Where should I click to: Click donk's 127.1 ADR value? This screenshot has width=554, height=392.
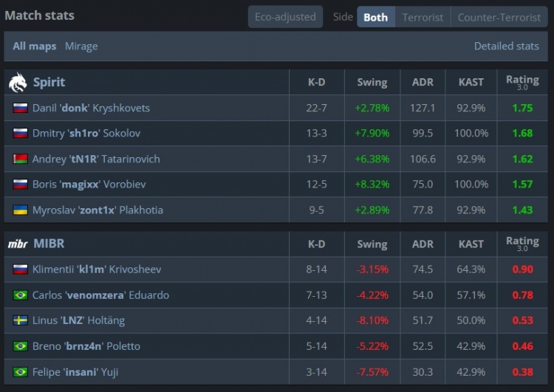[x=423, y=108]
